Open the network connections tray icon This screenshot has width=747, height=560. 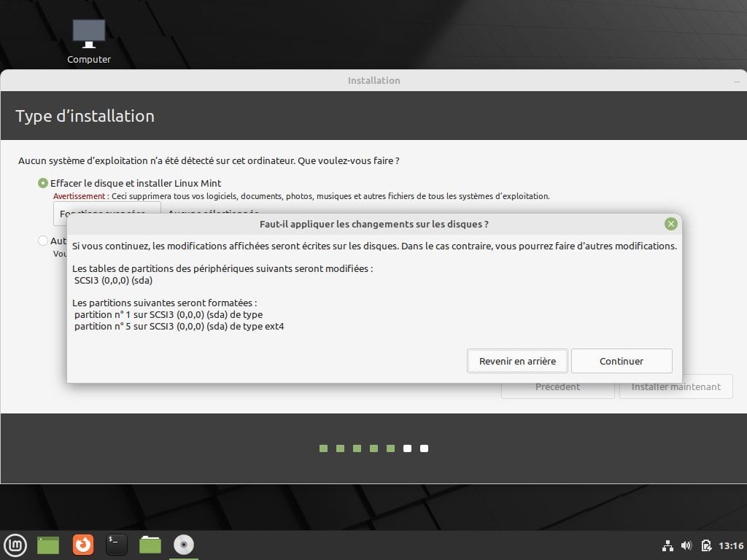tap(668, 545)
